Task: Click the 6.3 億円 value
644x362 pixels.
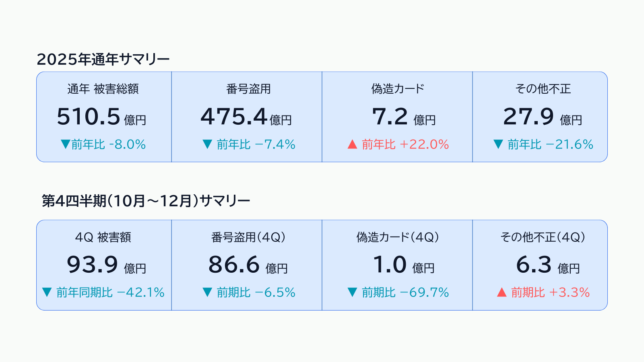Action: point(547,265)
